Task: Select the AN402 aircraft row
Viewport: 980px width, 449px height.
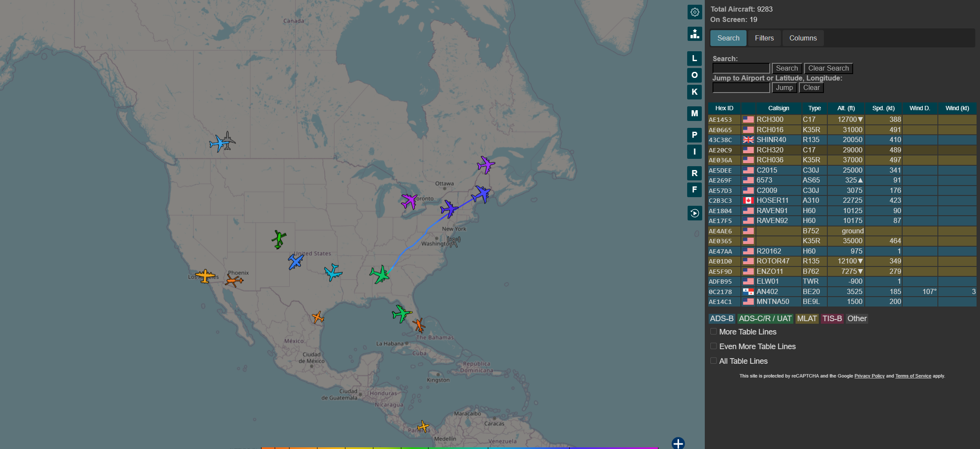Action: (842, 291)
